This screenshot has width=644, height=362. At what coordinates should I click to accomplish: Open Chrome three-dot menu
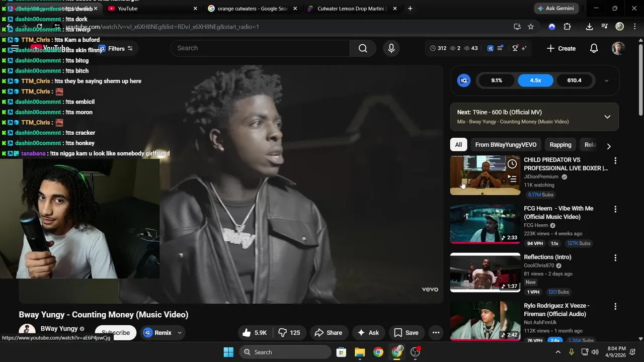coord(635,27)
